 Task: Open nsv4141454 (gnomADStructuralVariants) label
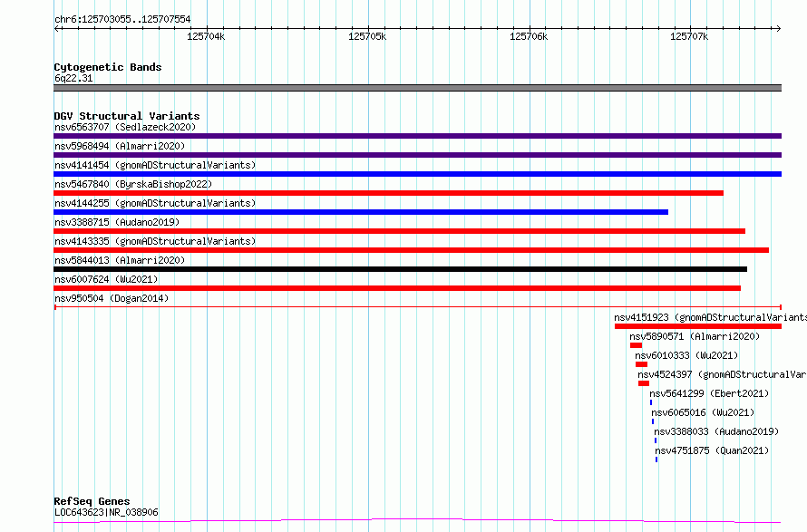[x=155, y=165]
